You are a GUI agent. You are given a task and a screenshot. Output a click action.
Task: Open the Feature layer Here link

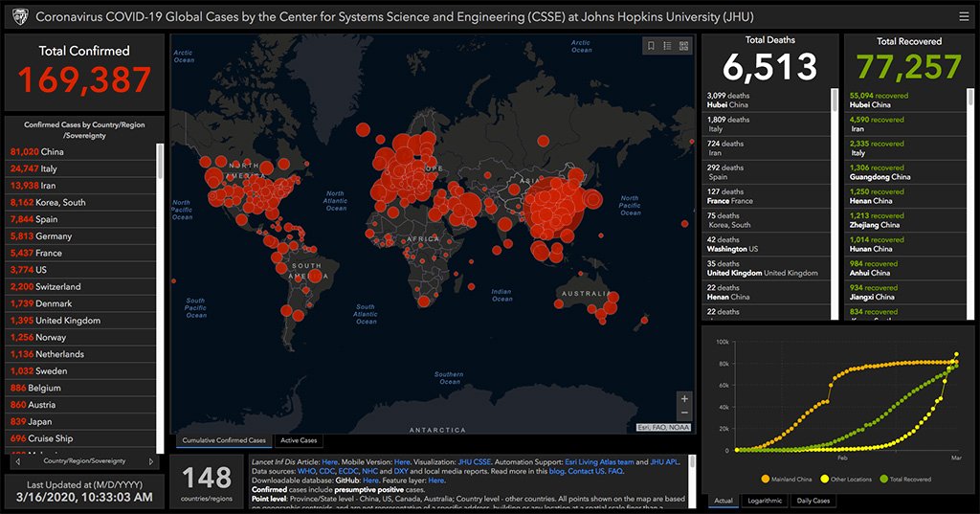point(436,480)
